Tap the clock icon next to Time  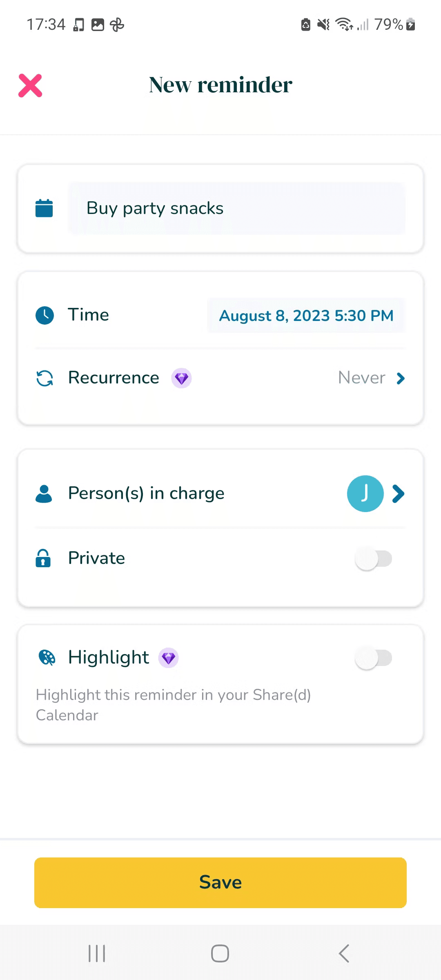[x=45, y=315]
